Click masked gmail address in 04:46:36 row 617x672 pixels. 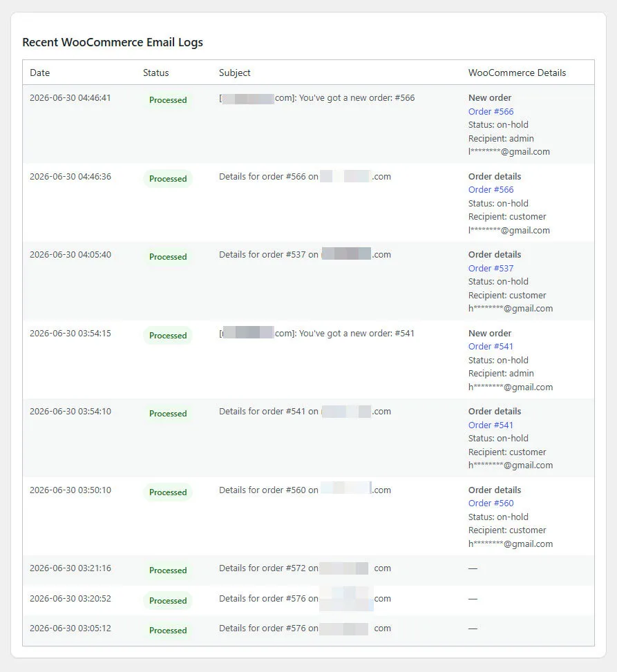click(509, 231)
